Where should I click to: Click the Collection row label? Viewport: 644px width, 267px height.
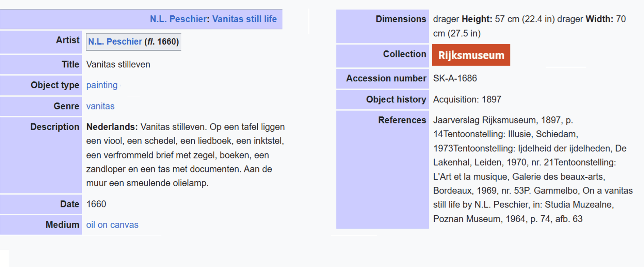(404, 54)
